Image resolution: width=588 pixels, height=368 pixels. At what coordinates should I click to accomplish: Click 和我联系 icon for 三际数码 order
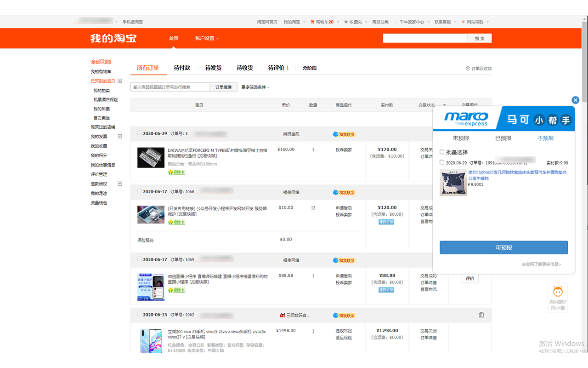click(344, 316)
